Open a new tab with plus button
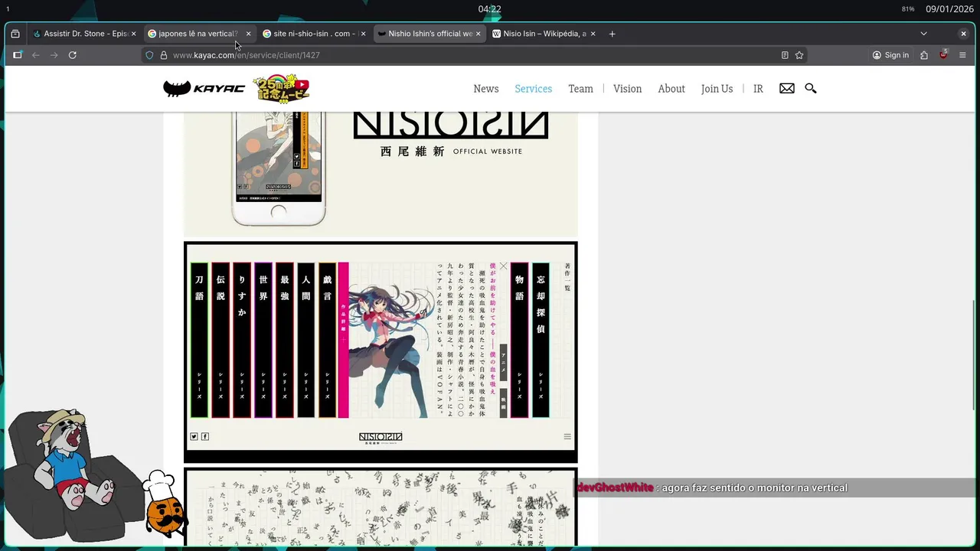This screenshot has height=551, width=980. 612,34
